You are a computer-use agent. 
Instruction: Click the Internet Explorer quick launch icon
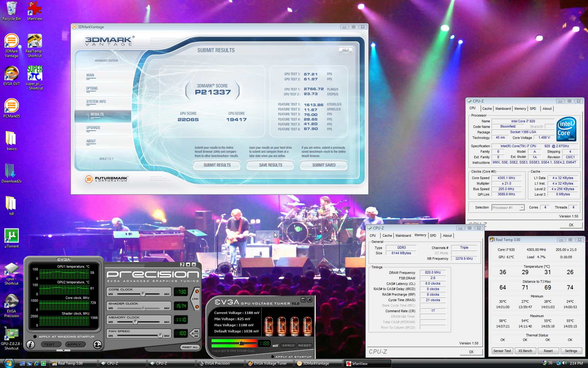click(x=36, y=363)
